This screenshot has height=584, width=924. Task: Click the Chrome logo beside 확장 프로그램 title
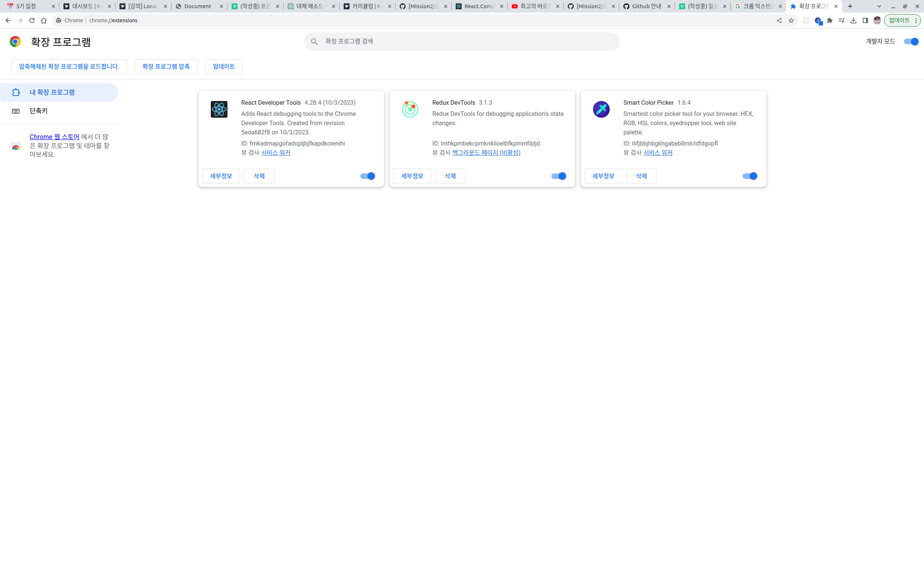coord(15,42)
